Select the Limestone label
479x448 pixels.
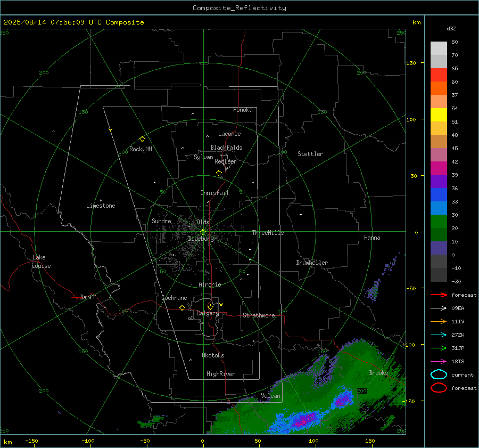pyautogui.click(x=101, y=206)
